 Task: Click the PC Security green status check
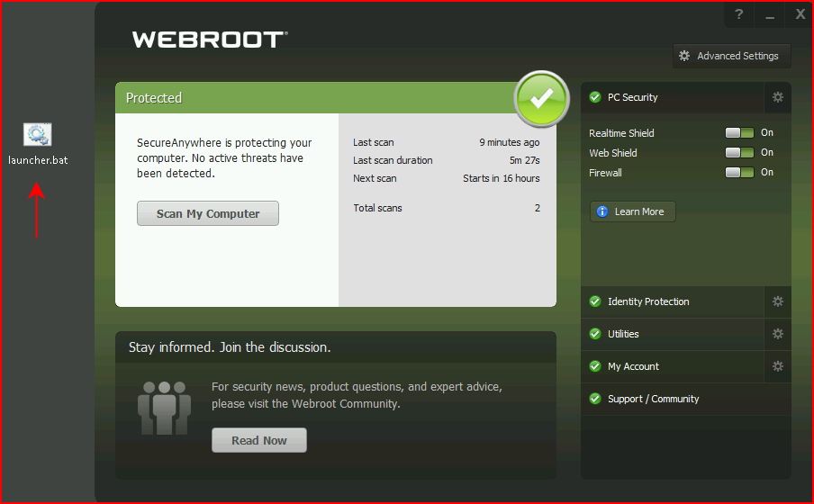coord(595,97)
